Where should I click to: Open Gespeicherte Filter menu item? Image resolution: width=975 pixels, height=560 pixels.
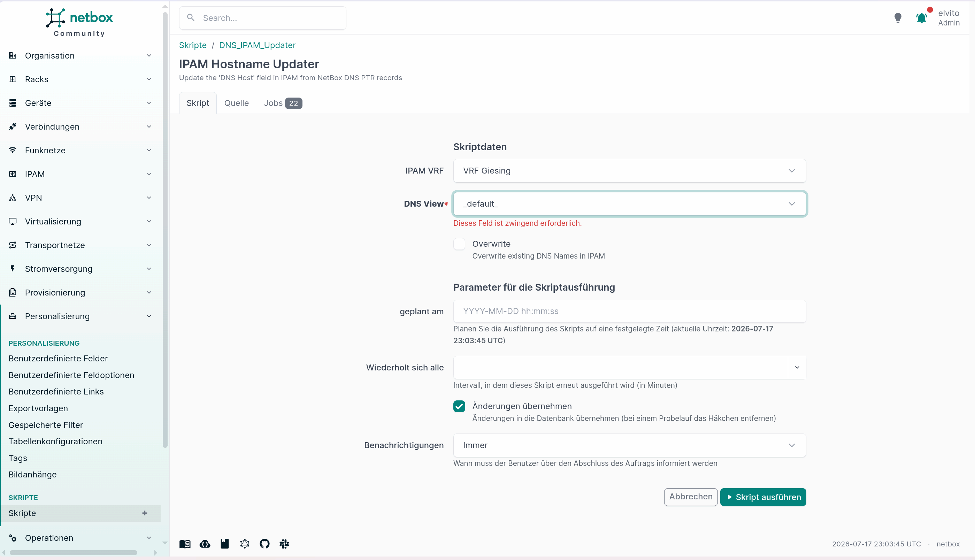pyautogui.click(x=46, y=425)
